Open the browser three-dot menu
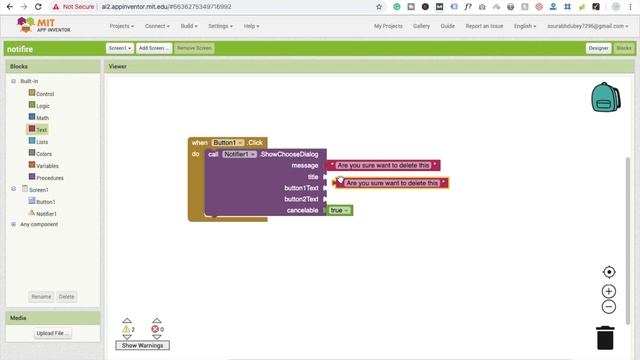The width and height of the screenshot is (640, 360). pyautogui.click(x=630, y=7)
